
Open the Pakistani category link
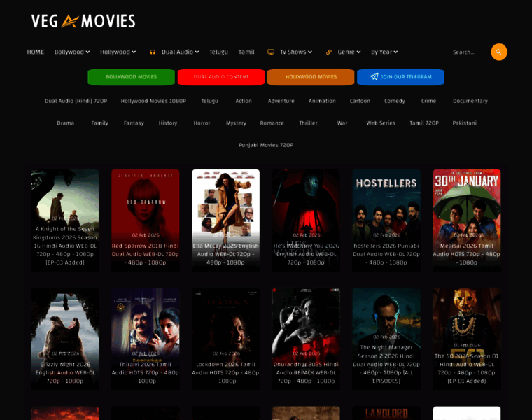coord(465,122)
